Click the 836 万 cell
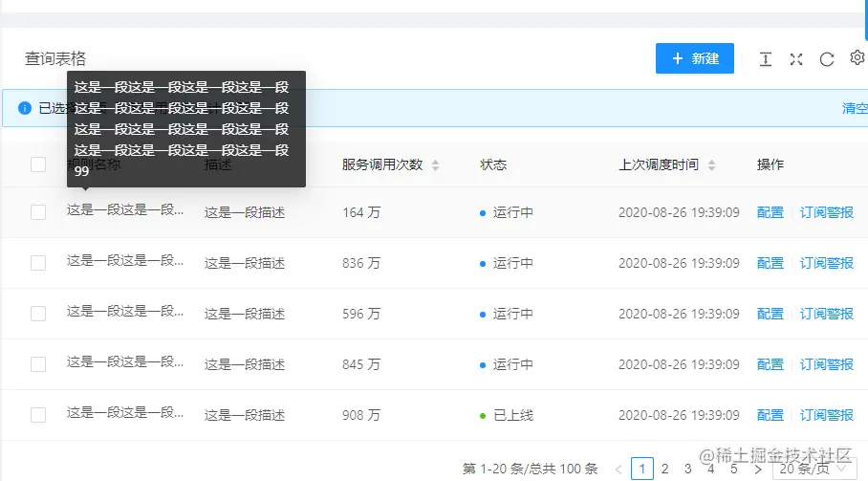 pos(361,263)
